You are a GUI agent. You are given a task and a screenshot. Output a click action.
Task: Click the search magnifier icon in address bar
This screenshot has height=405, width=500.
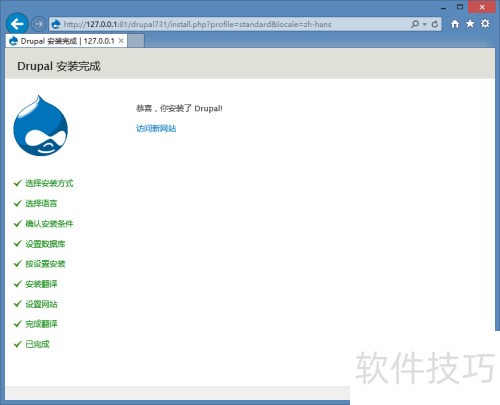click(415, 24)
